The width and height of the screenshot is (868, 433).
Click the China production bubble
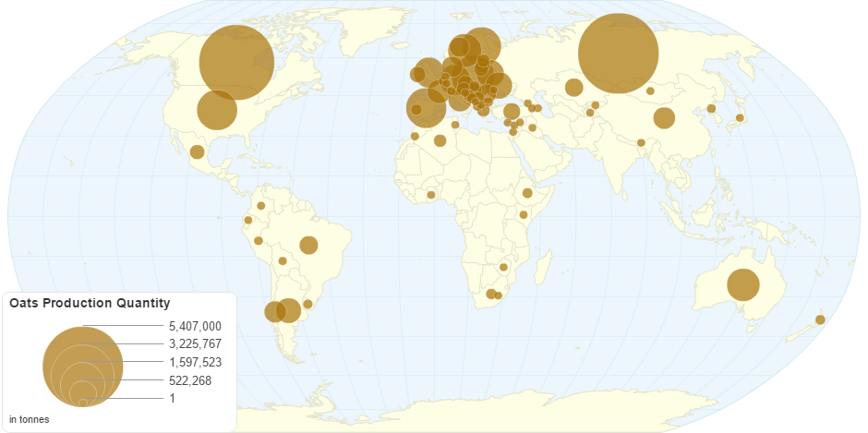point(664,117)
